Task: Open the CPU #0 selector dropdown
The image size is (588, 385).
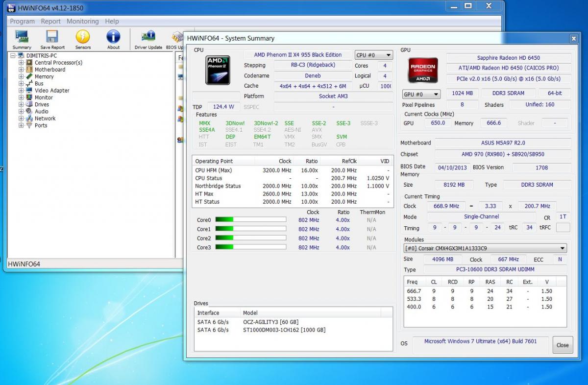Action: pos(373,55)
